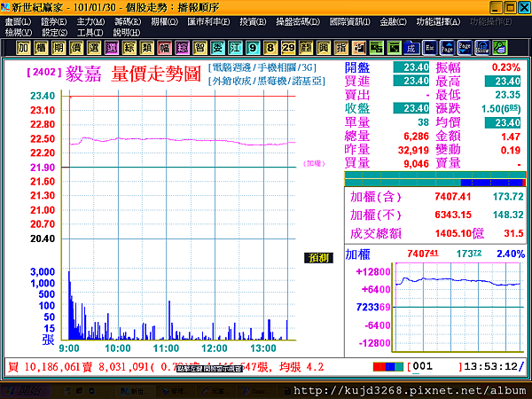Click the 指 (index) toolbar icon

tap(341, 48)
